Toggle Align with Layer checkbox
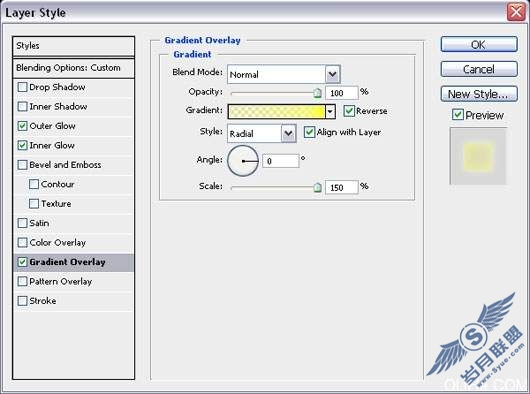 (309, 132)
